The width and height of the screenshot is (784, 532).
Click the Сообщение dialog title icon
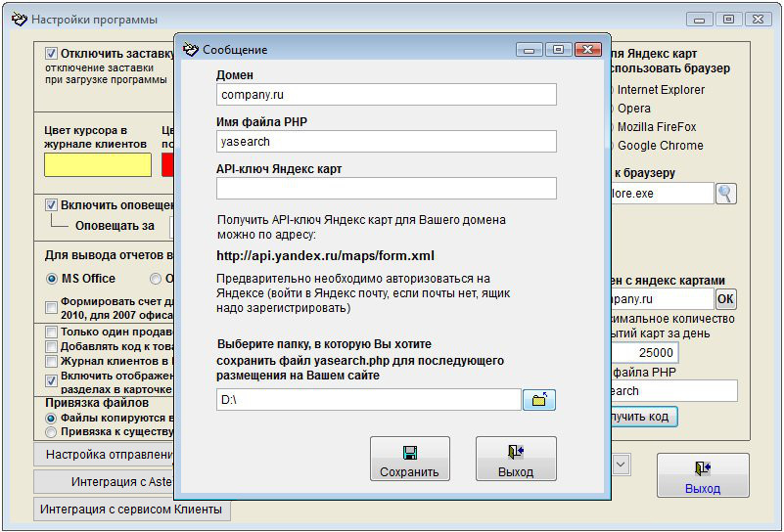click(191, 50)
